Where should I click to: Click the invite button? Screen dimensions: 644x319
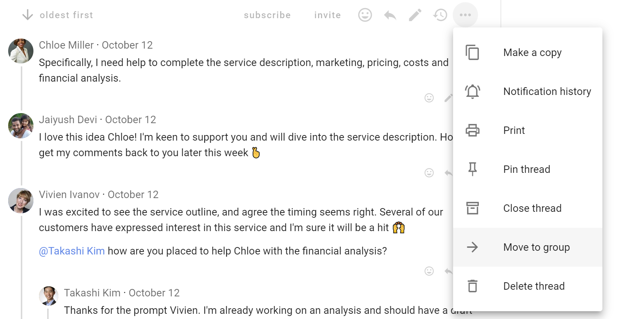pyautogui.click(x=327, y=15)
